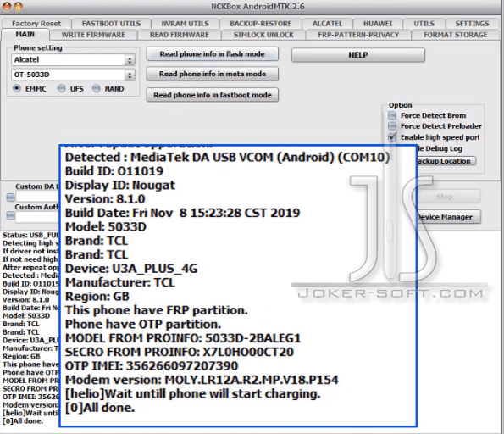
Task: Open the FASTBOOT UTILS tab
Action: point(111,24)
